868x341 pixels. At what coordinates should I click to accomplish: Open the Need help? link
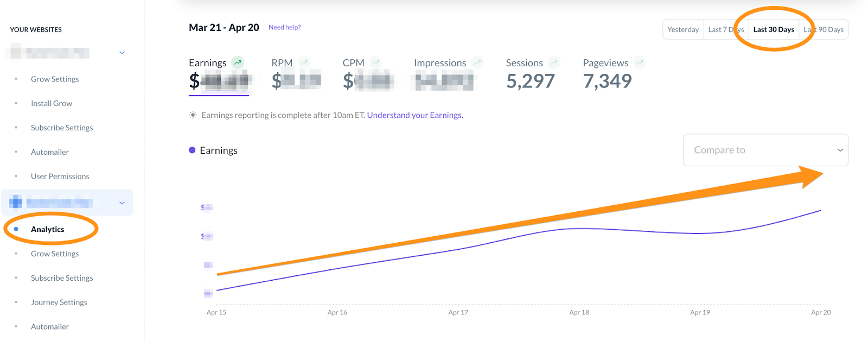pos(284,27)
